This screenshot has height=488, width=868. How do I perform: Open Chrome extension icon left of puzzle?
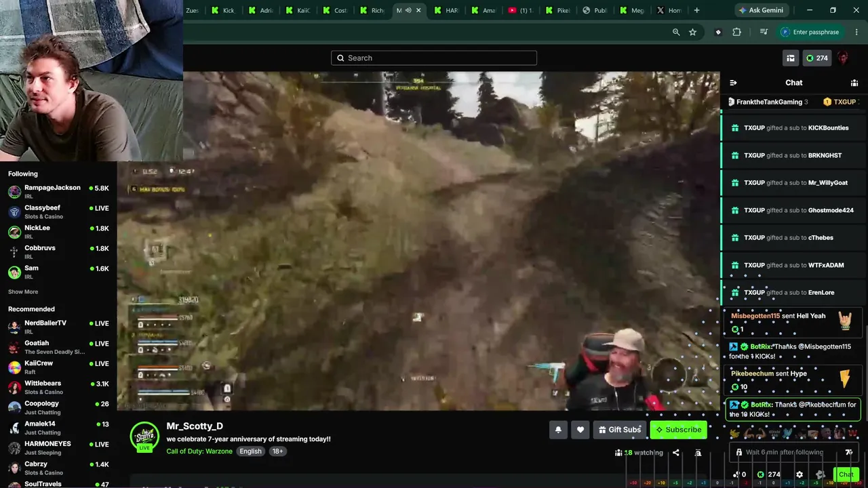718,32
